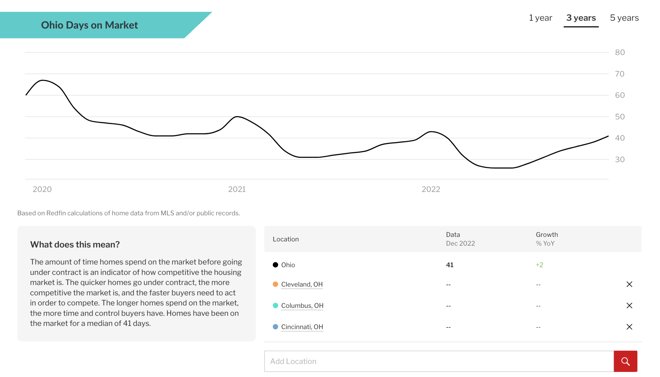Click the Ohio location name
Screen dimensions: 660x377
288,265
